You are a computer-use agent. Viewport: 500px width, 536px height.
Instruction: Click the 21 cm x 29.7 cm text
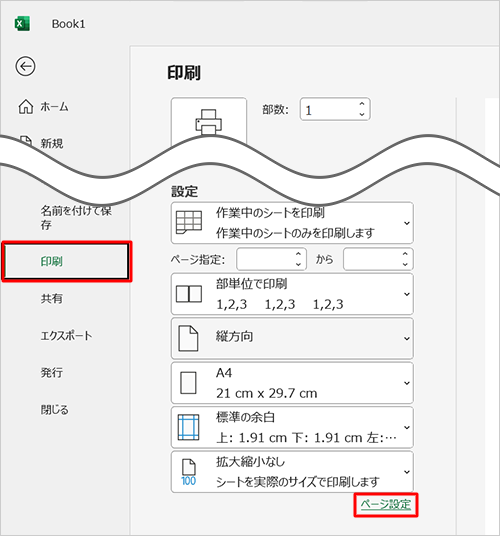pyautogui.click(x=267, y=393)
